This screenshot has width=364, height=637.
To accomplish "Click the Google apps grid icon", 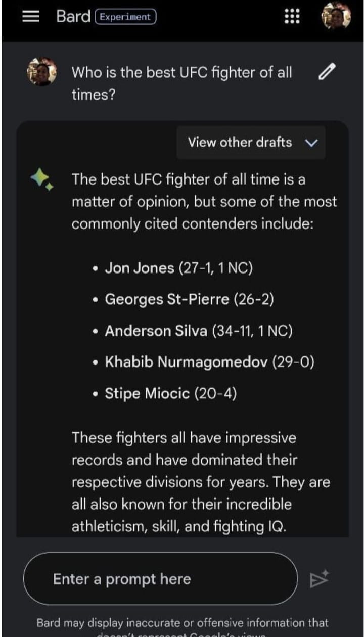I will click(292, 16).
